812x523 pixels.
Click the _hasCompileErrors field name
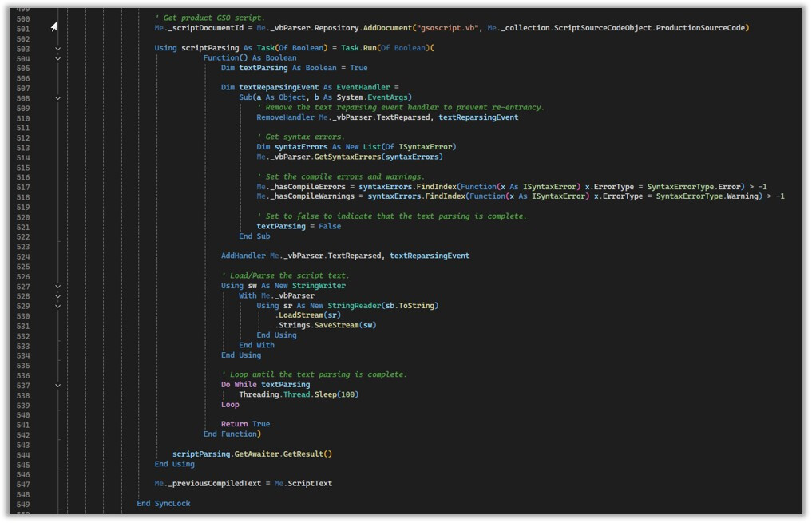click(307, 187)
